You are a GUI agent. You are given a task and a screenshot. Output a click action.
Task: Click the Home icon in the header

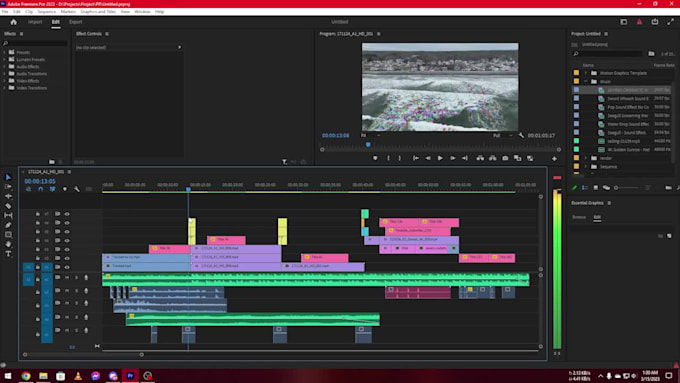[13, 22]
